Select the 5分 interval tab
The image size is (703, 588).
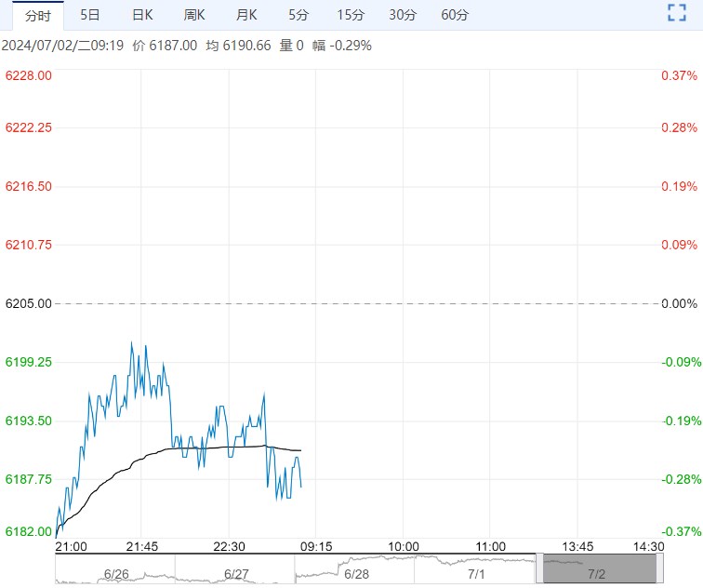tap(298, 15)
